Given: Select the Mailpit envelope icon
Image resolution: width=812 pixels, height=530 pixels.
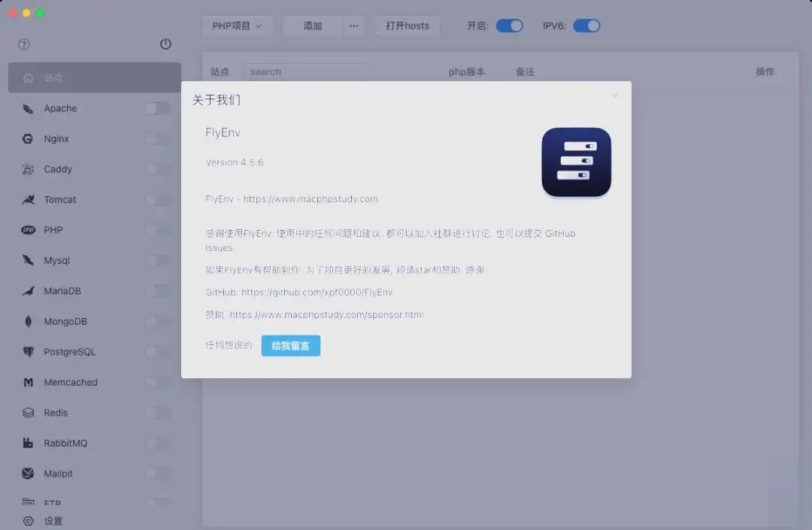Looking at the screenshot, I should tap(28, 474).
